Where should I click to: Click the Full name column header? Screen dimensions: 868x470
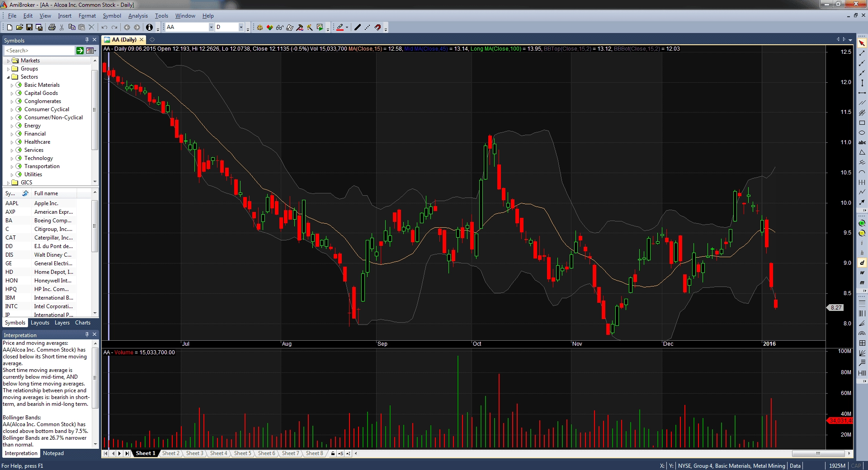pos(54,193)
